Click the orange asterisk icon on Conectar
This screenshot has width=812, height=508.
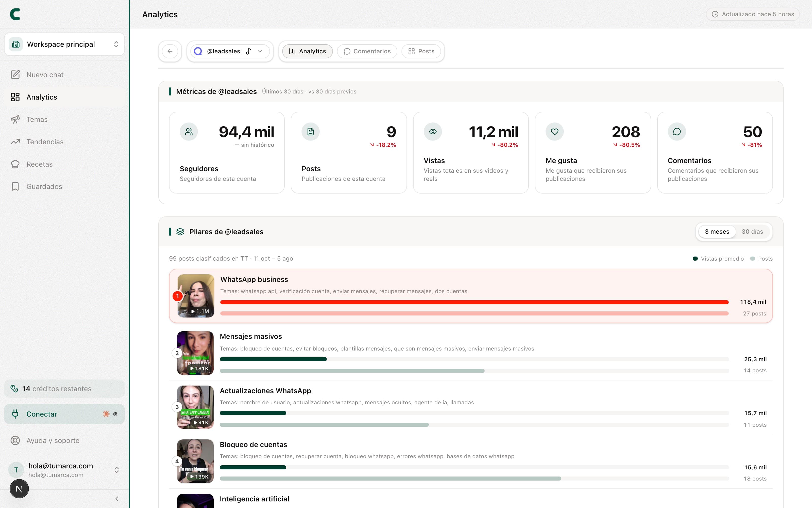(106, 414)
